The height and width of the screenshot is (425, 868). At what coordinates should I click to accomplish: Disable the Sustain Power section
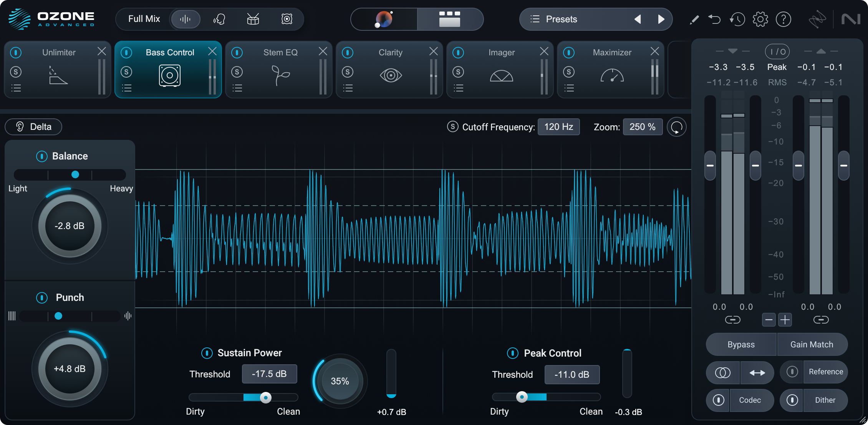207,353
